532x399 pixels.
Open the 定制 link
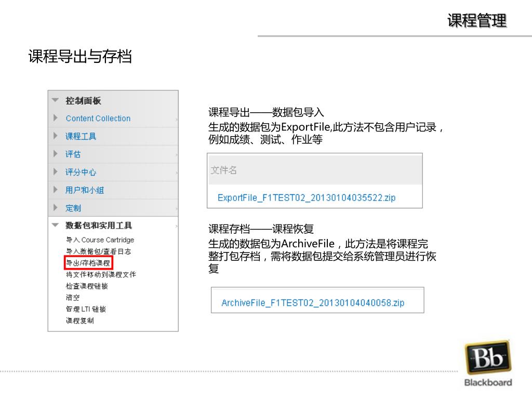pyautogui.click(x=73, y=208)
